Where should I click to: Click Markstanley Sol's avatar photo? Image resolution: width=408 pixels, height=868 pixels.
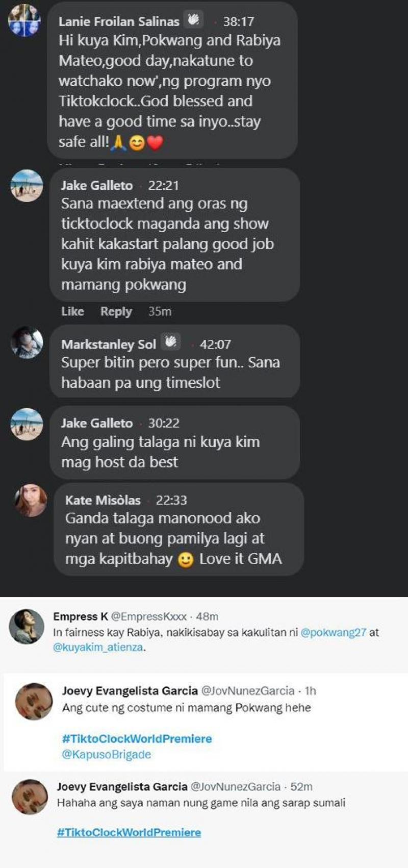pos(27,342)
